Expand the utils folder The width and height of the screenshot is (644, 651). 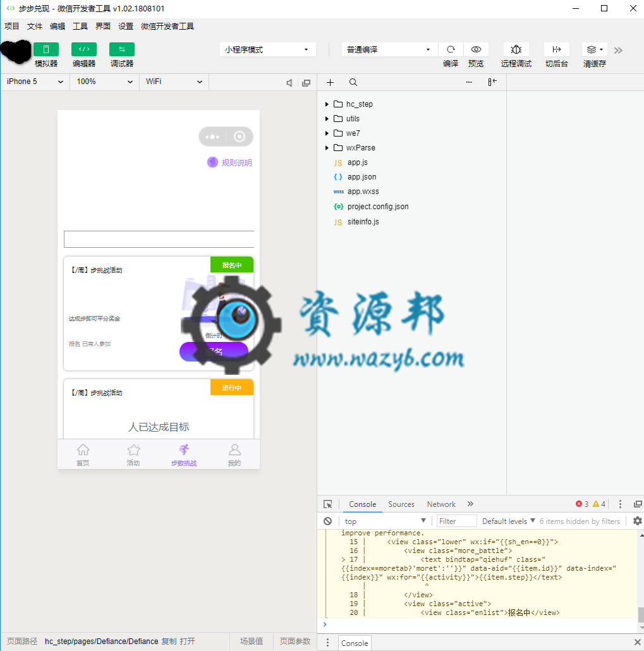327,119
